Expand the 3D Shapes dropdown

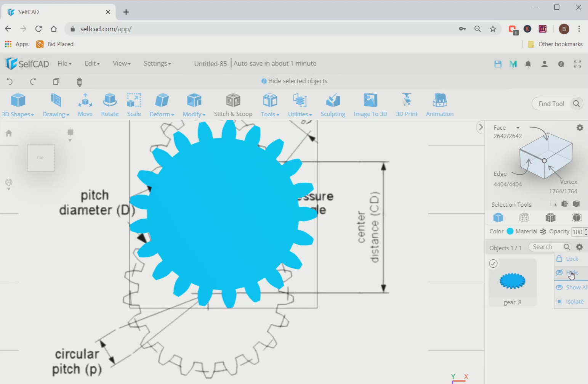(18, 114)
